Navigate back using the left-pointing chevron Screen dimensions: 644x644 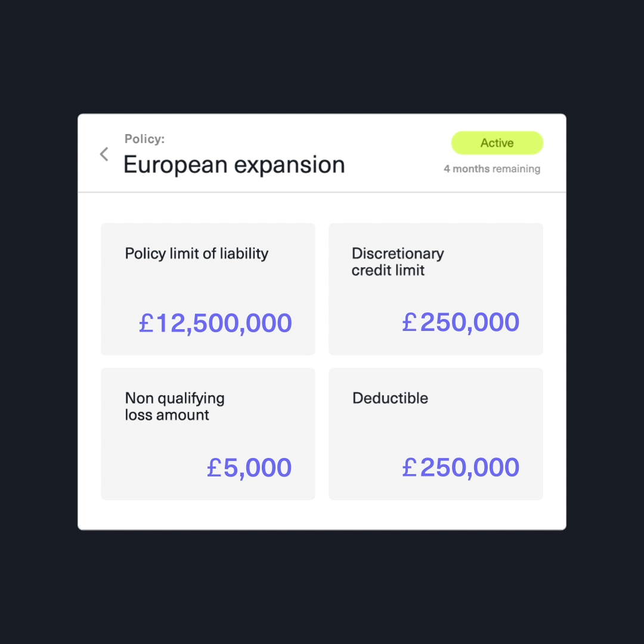(x=104, y=154)
